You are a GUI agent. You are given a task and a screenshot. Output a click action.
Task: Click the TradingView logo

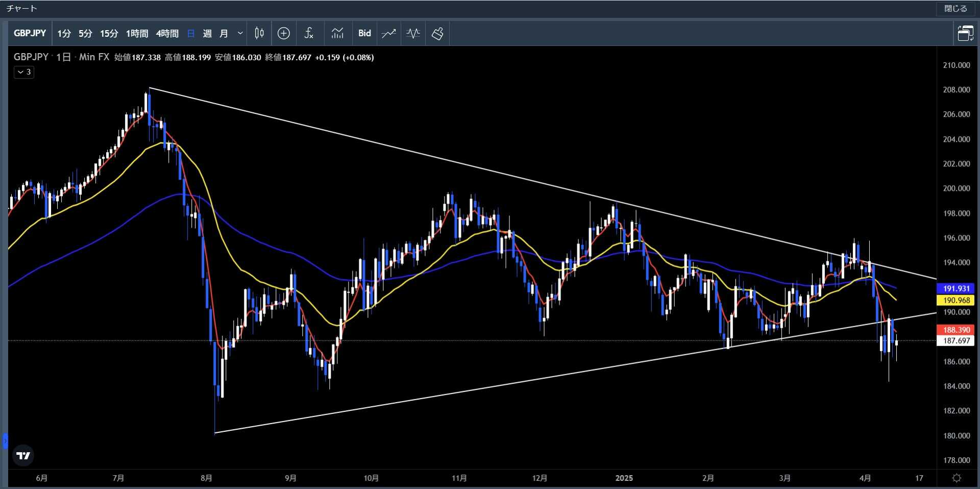coord(23,455)
